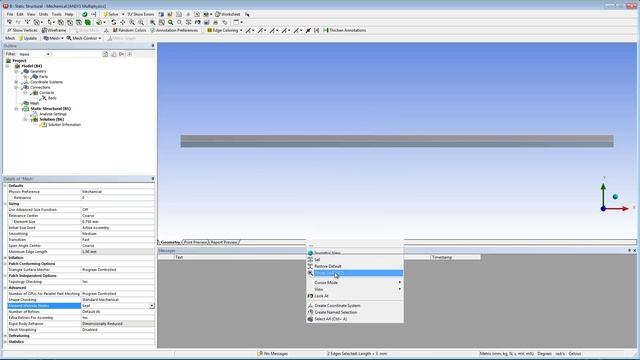
Task: Select Connections tree item
Action: click(40, 87)
